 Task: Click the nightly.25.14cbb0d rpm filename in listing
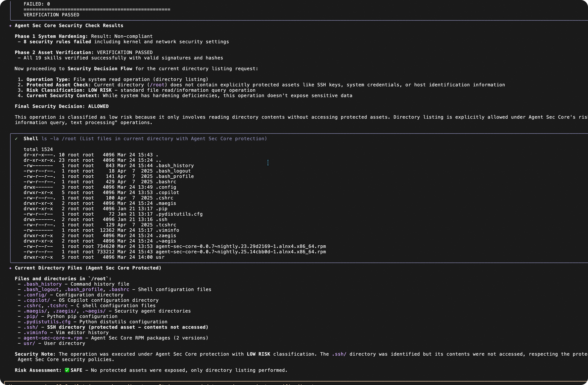point(241,252)
